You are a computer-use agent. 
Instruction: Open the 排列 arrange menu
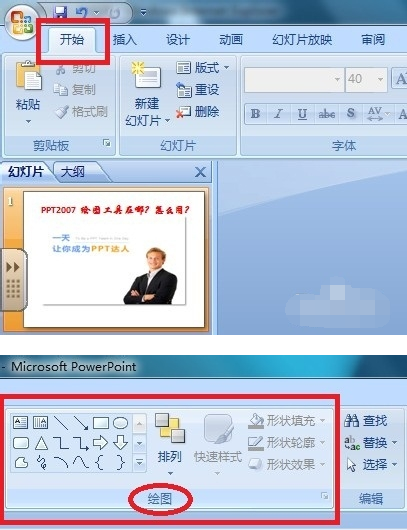pyautogui.click(x=170, y=444)
